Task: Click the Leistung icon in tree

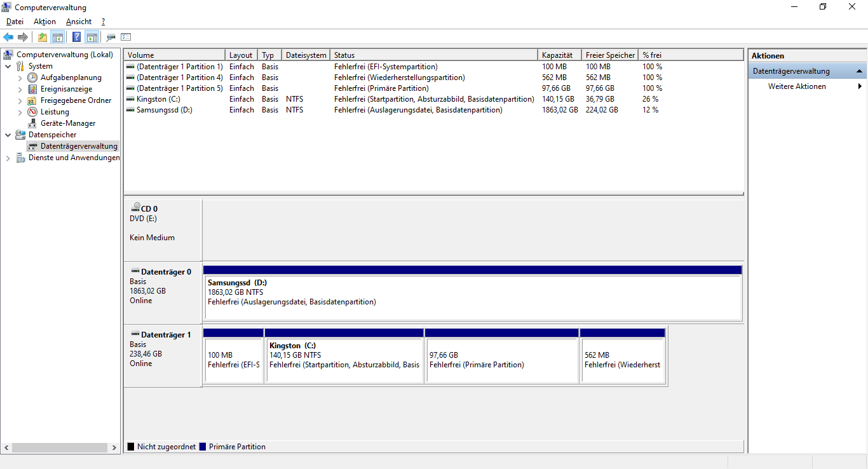Action: point(32,112)
